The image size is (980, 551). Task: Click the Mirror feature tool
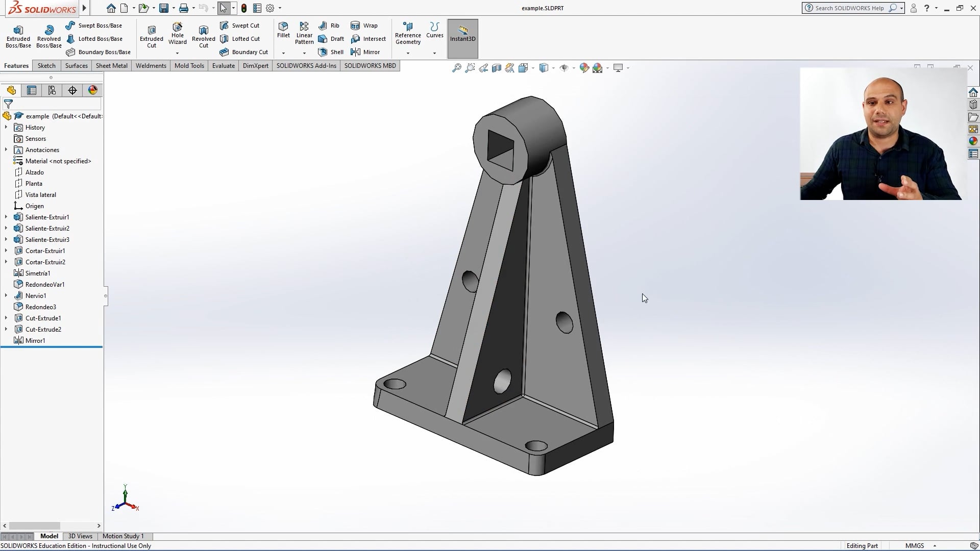[366, 52]
